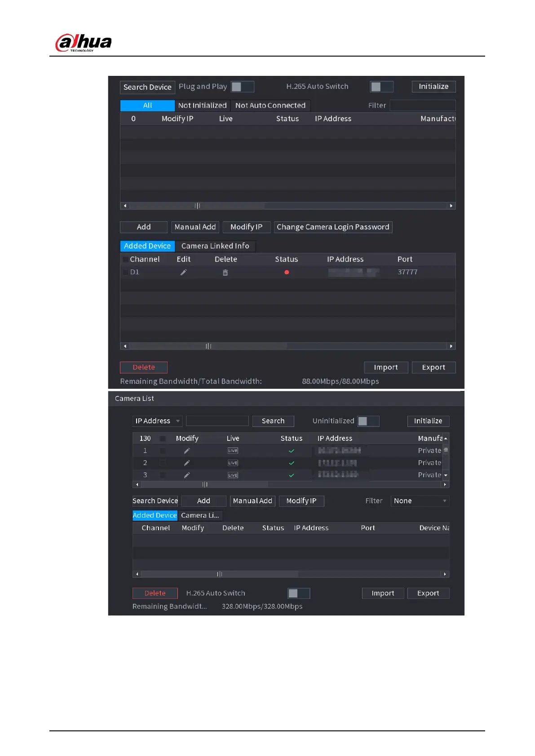Click the green status check in camera row 3

click(x=292, y=475)
